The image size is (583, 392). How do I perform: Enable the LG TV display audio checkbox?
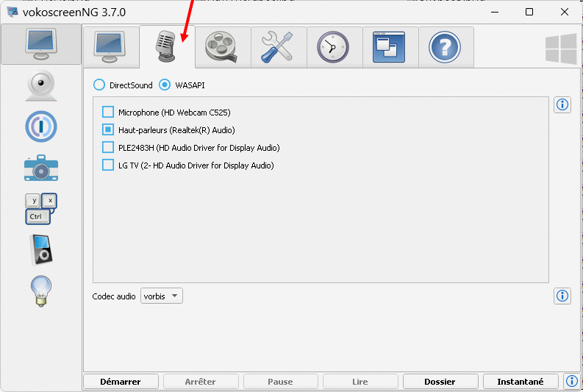(x=108, y=165)
